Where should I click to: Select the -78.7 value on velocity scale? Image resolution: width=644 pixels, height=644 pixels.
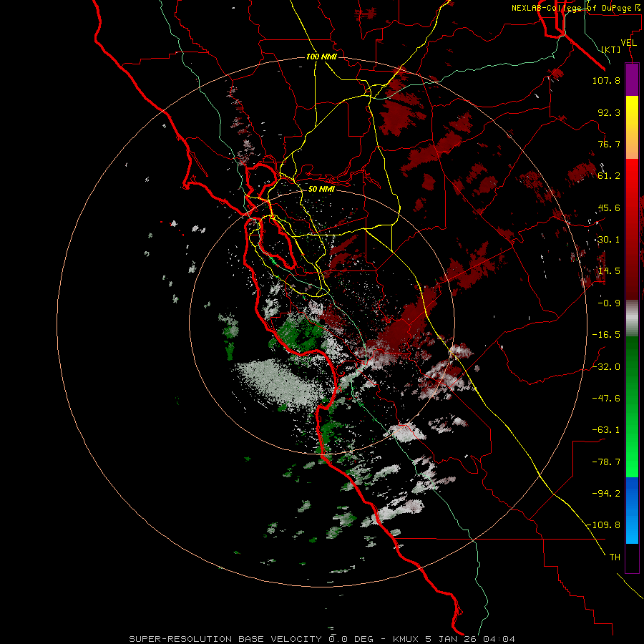(606, 462)
